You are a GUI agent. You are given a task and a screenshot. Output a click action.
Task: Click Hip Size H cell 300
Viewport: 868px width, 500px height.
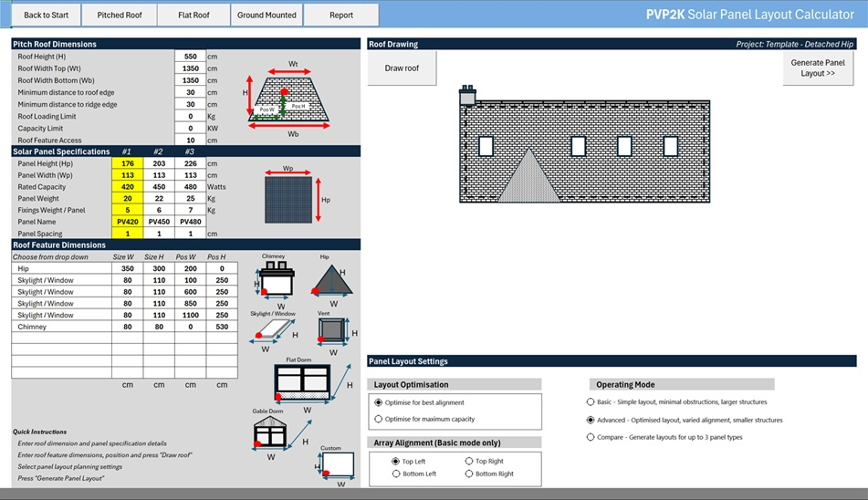click(159, 268)
